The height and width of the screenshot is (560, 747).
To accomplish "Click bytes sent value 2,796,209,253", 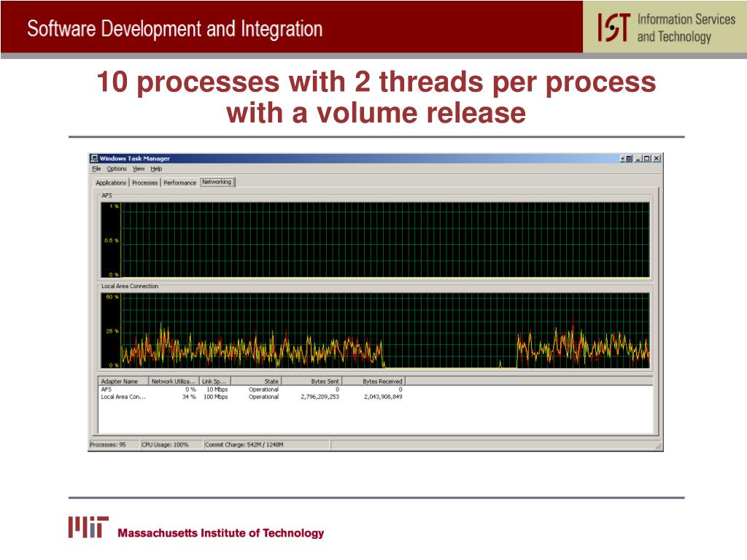I will 320,397.
